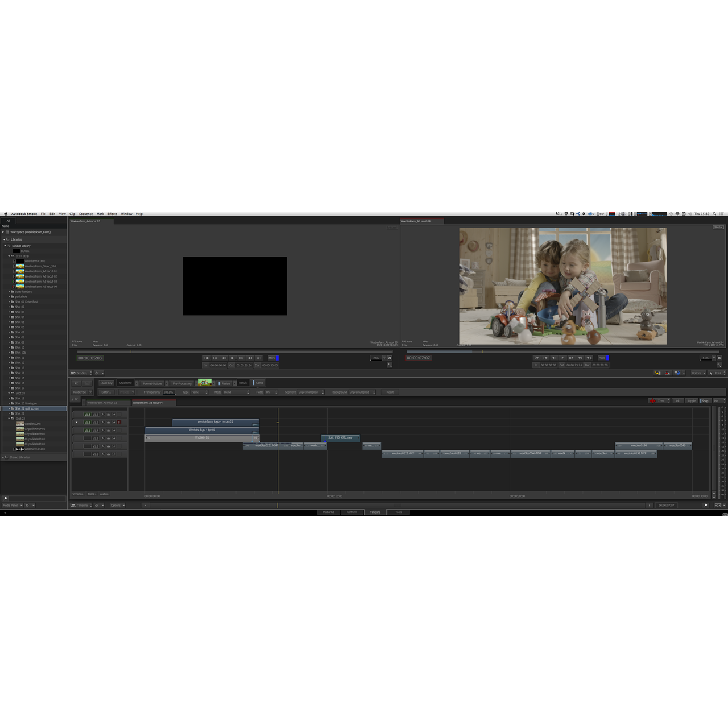Click the home view icon in record viewer
This screenshot has height=728, width=728.
(x=719, y=358)
